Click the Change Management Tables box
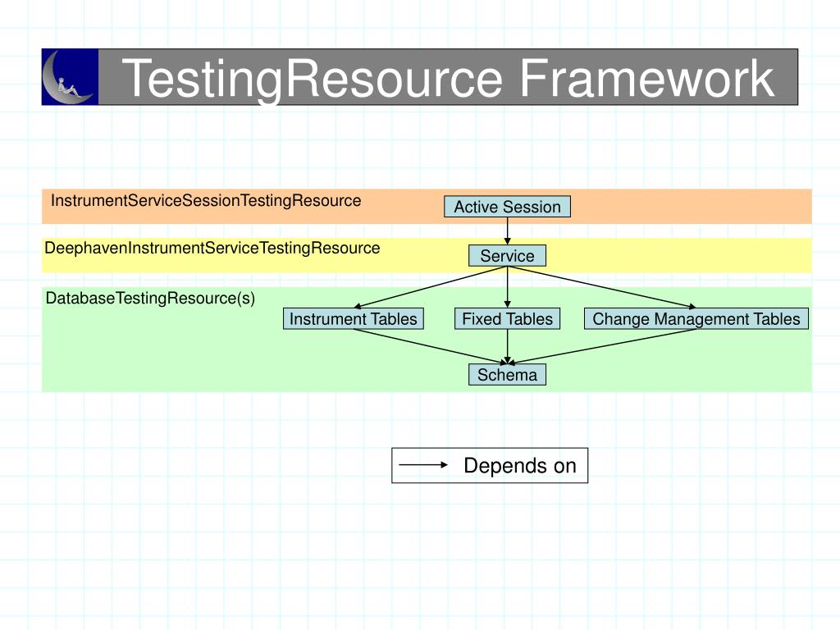This screenshot has width=840, height=630. tap(696, 319)
